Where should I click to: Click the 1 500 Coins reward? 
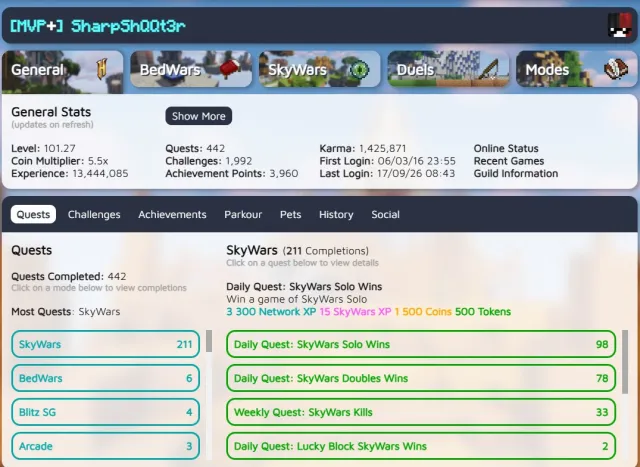tap(423, 311)
